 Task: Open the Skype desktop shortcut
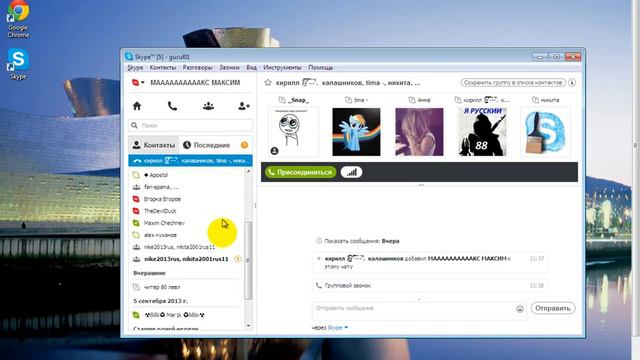click(x=18, y=64)
